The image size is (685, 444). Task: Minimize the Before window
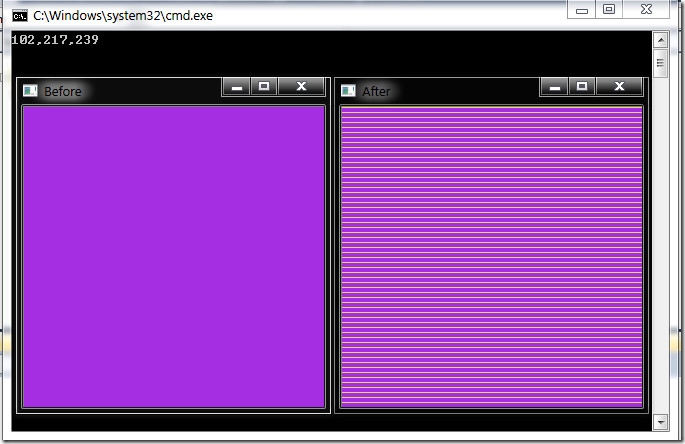tap(236, 87)
